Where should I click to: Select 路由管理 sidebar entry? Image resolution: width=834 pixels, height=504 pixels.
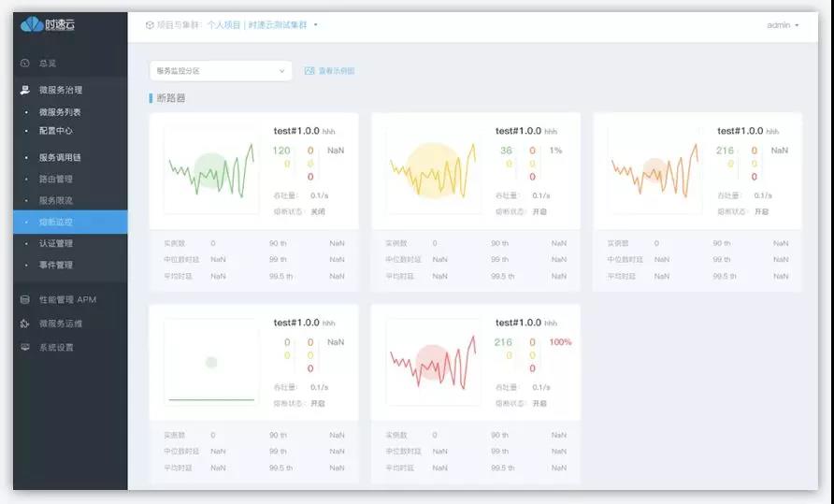56,180
